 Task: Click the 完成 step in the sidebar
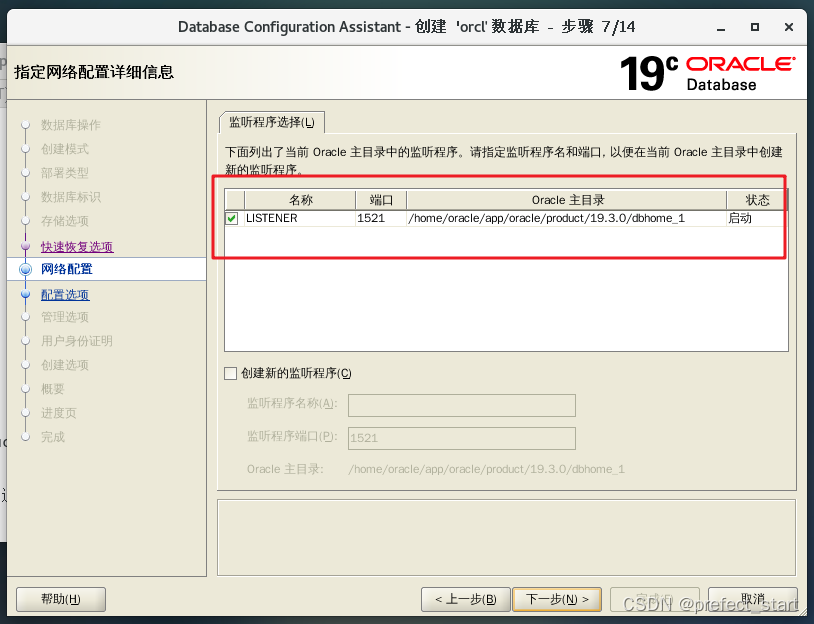[x=53, y=437]
